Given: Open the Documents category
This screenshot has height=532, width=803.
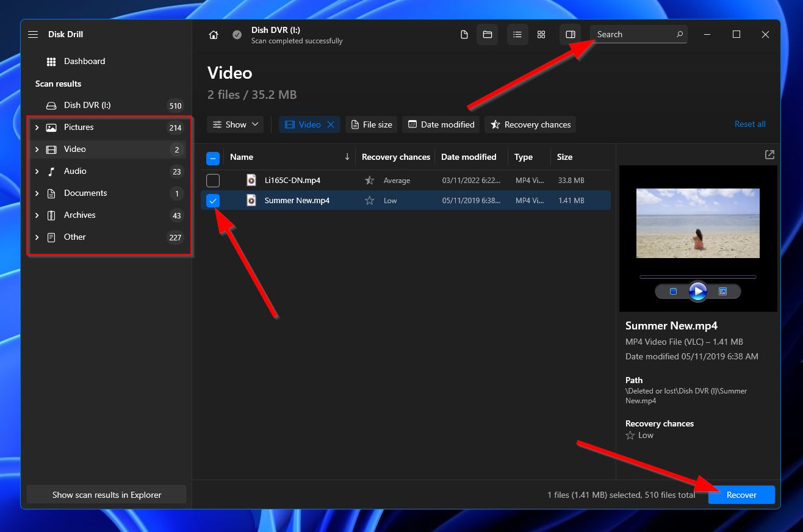Looking at the screenshot, I should [106, 193].
